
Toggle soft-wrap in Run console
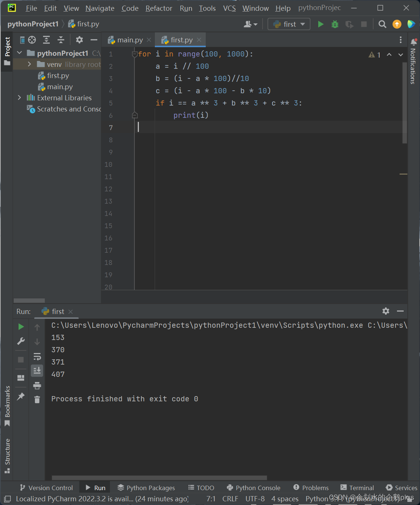click(37, 357)
